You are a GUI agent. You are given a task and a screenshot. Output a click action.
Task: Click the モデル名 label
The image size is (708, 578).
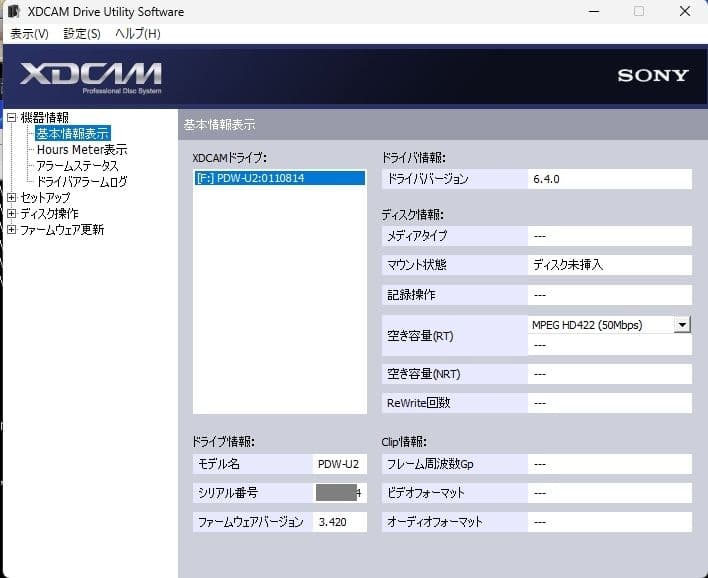219,464
